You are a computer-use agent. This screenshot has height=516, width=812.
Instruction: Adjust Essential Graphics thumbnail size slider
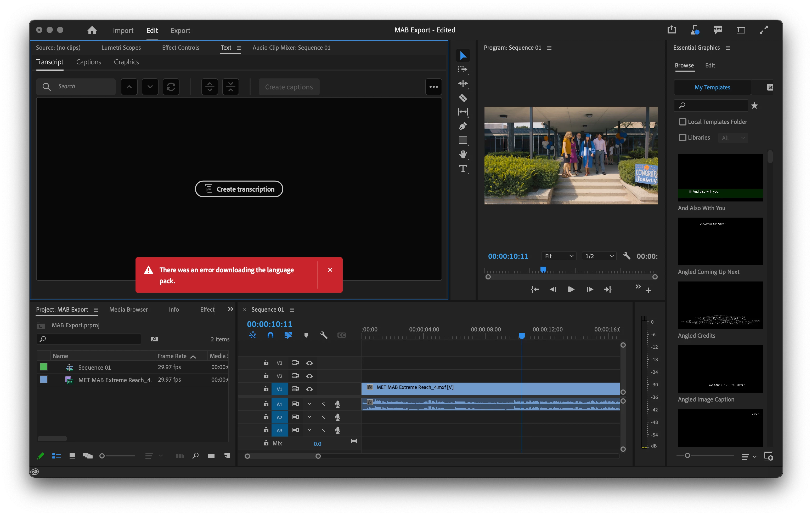pos(687,455)
